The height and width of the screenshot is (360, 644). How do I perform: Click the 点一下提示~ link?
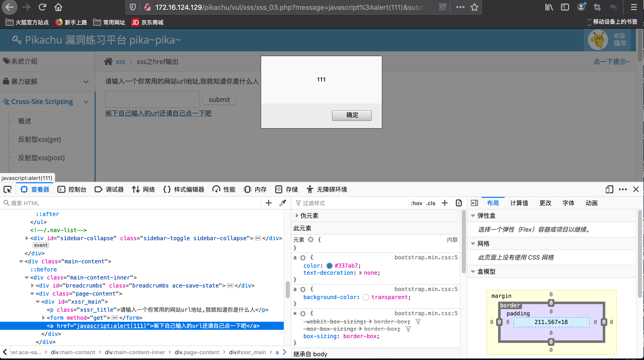[x=612, y=62]
